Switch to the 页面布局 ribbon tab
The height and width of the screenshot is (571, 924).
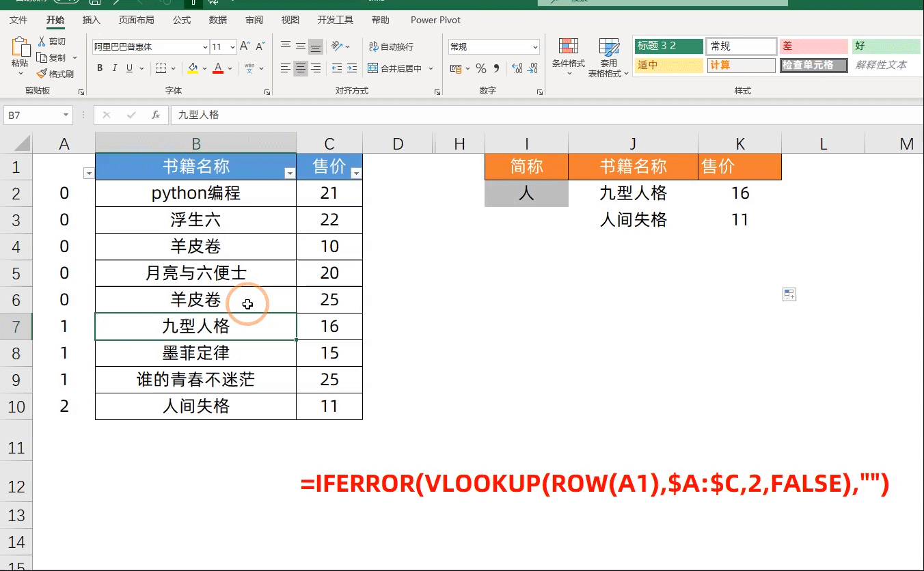136,20
